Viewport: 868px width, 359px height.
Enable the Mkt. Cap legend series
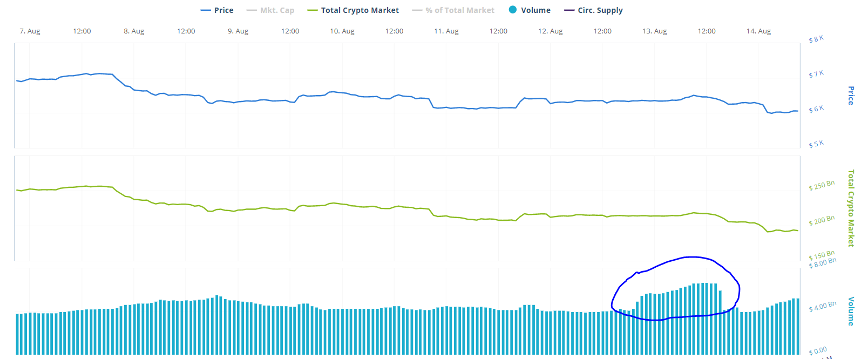click(x=270, y=10)
